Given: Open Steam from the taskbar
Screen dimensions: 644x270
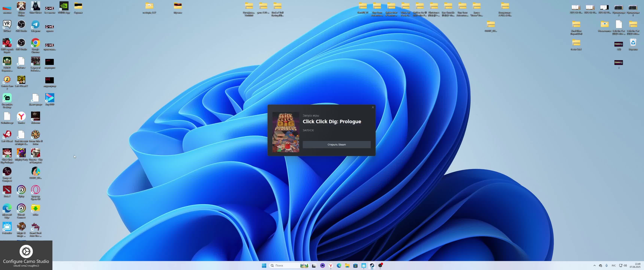Looking at the screenshot, I should 372,265.
